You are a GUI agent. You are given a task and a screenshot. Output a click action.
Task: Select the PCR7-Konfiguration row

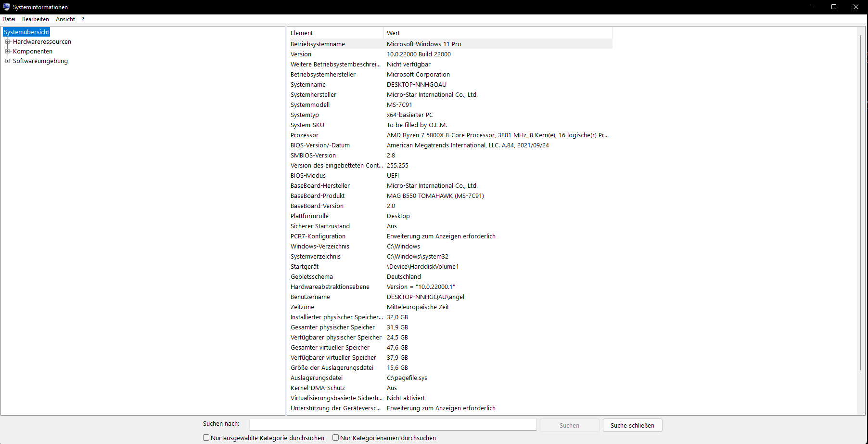tap(450, 236)
